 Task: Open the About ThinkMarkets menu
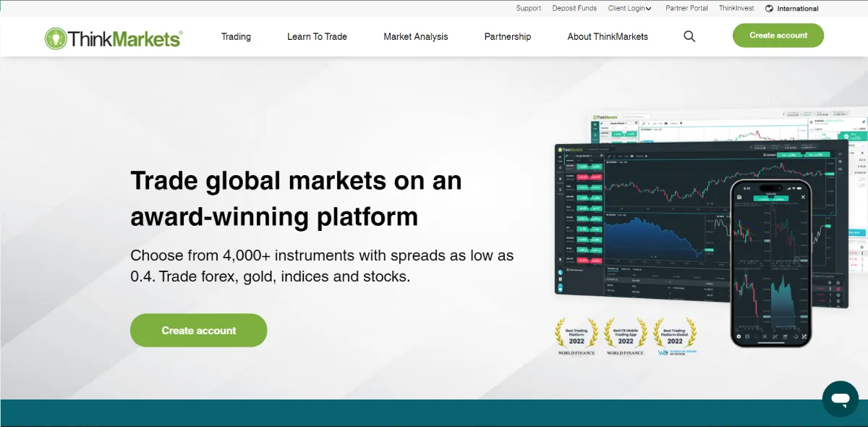click(608, 36)
